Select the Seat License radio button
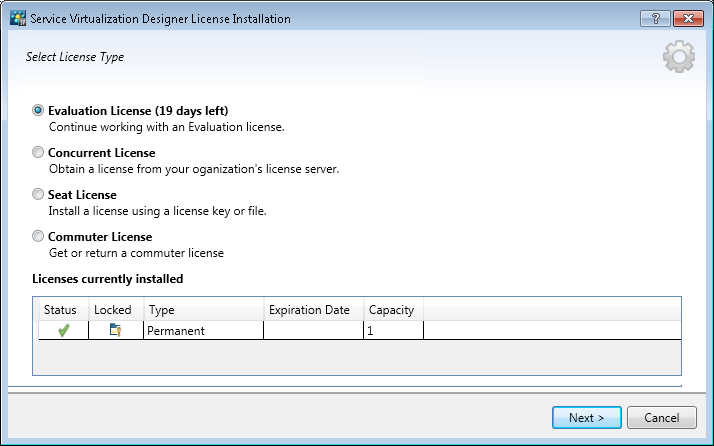 (x=38, y=195)
